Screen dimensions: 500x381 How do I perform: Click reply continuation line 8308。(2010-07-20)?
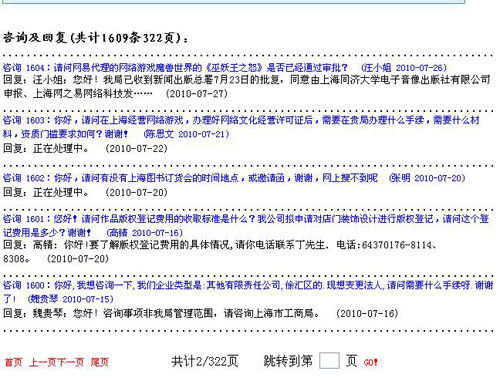[56, 259]
